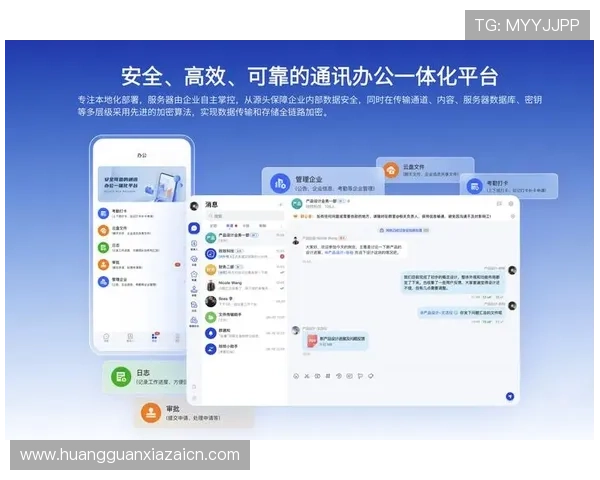Screen dimensions: 600x480
Task: Open the Boss 李 conversation
Action: click(245, 301)
